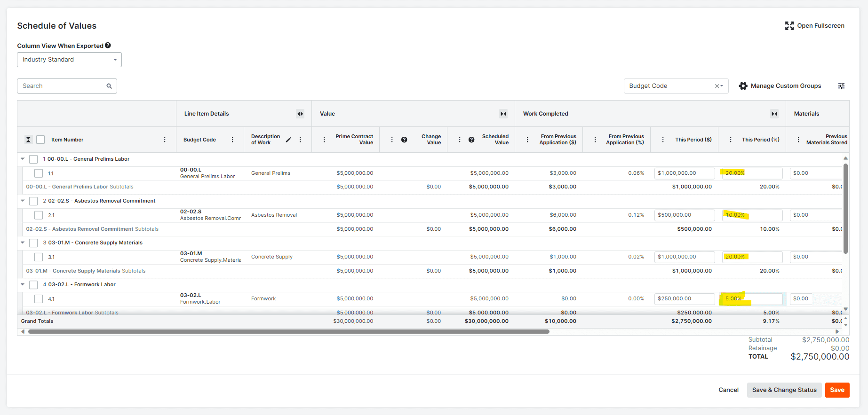The image size is (868, 415).
Task: Click pencil edit icon in Description of Work
Action: point(288,140)
